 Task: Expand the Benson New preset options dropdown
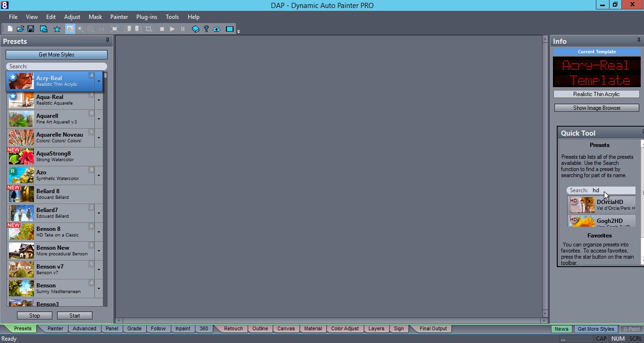point(99,251)
